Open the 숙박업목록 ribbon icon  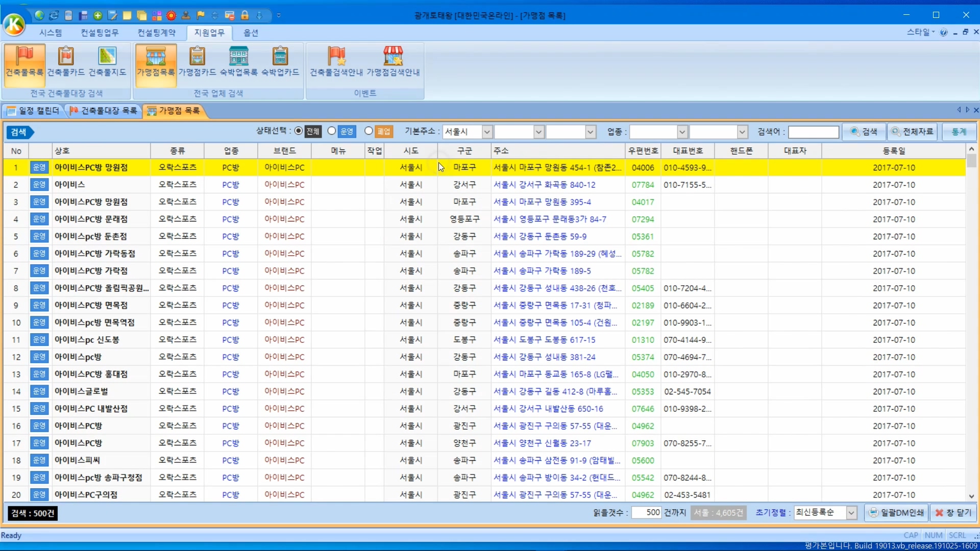[238, 61]
